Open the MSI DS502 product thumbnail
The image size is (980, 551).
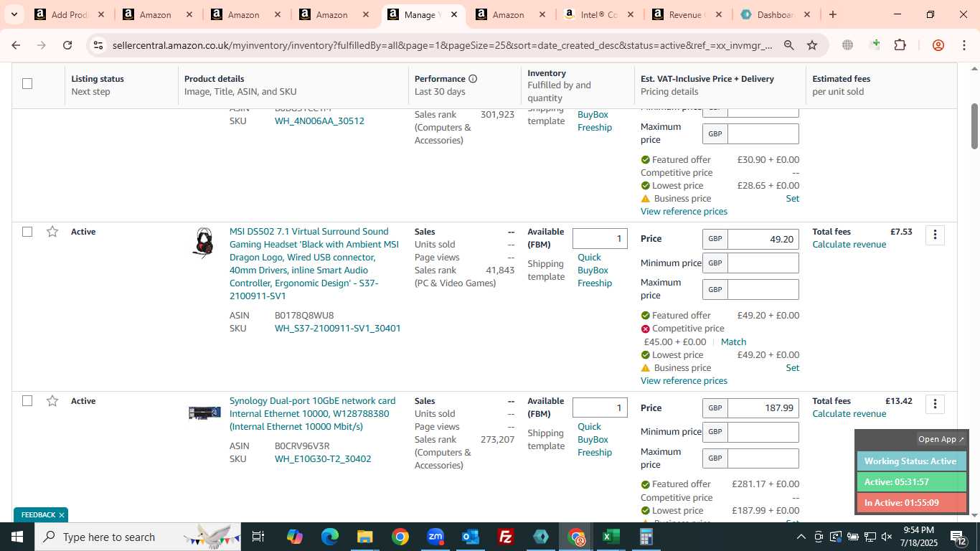(x=204, y=242)
